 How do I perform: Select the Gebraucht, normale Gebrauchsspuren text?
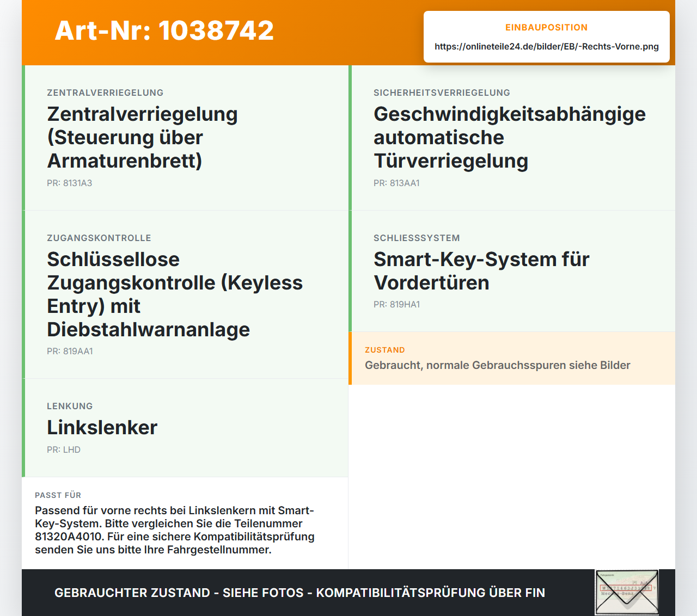coord(498,365)
